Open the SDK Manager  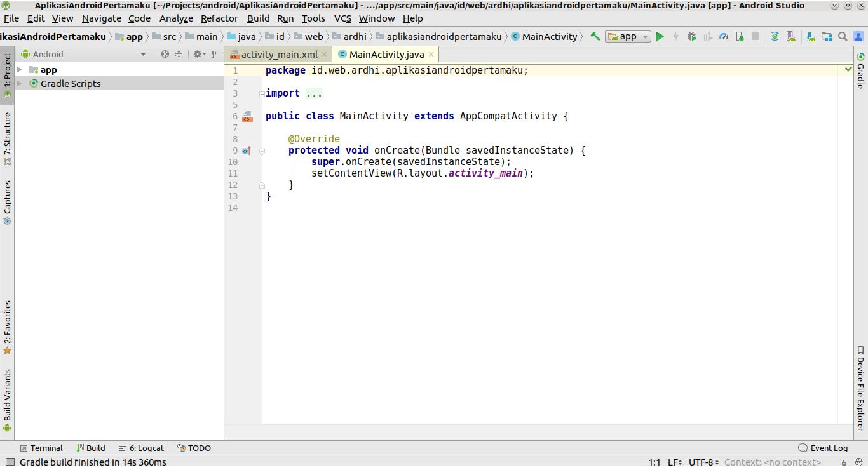pos(811,36)
